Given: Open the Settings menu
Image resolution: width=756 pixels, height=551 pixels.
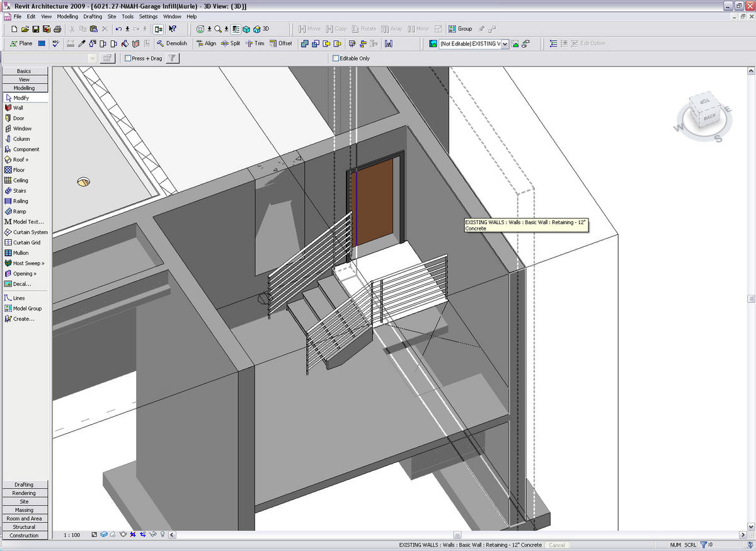Looking at the screenshot, I should click(148, 16).
